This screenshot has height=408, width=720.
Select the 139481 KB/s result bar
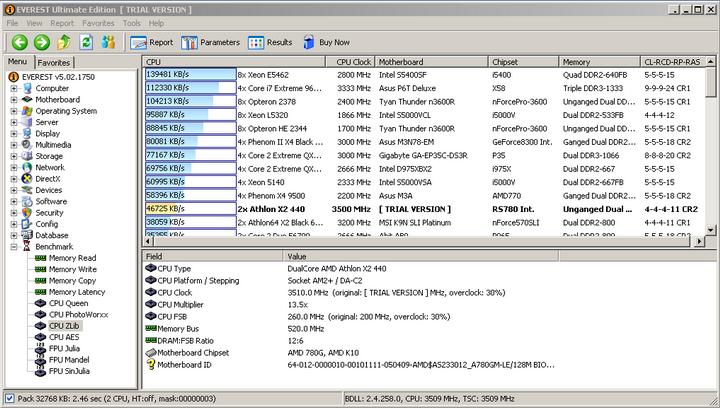click(x=191, y=74)
